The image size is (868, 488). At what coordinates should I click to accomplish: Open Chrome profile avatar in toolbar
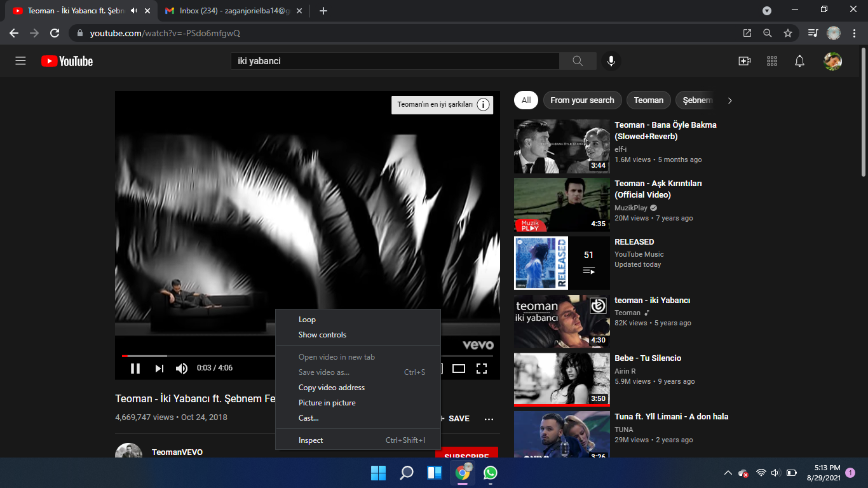(834, 33)
